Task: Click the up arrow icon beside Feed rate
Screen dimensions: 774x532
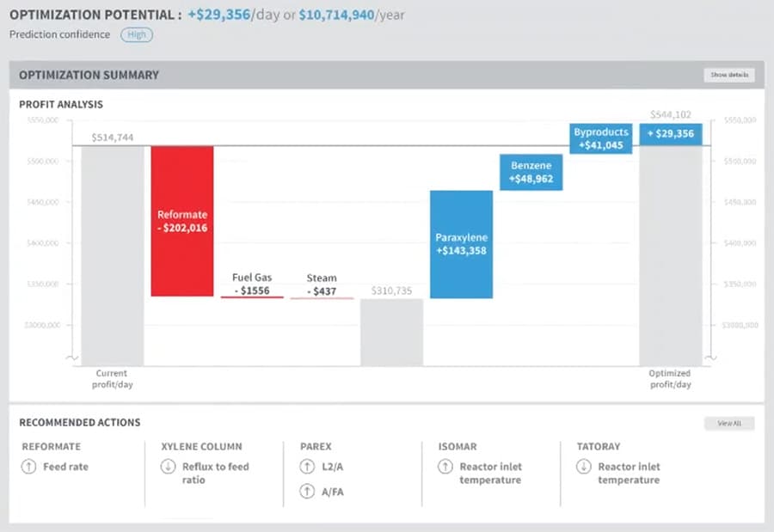Action: 28,467
